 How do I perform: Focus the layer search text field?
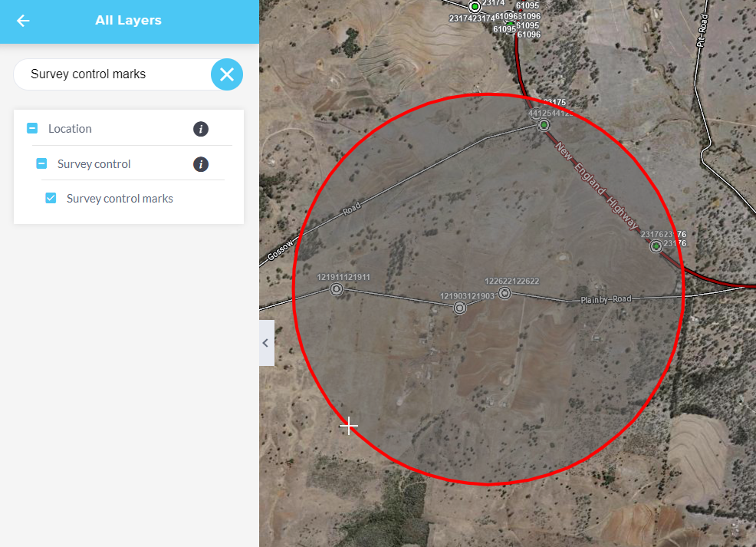pos(115,74)
